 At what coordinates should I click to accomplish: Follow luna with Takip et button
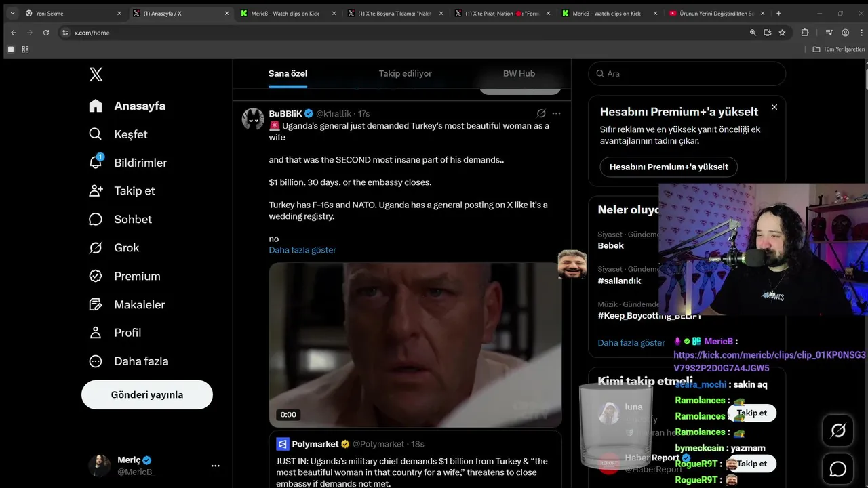[x=751, y=413]
